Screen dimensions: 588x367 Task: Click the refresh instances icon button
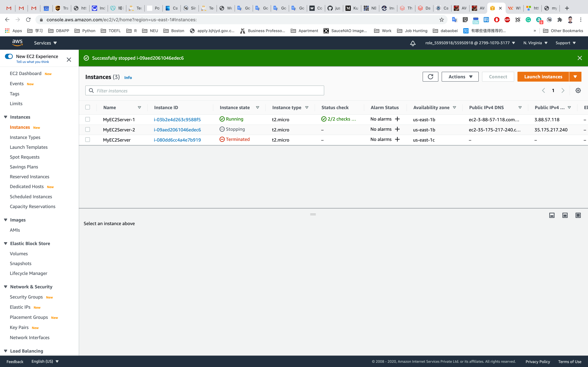(430, 77)
